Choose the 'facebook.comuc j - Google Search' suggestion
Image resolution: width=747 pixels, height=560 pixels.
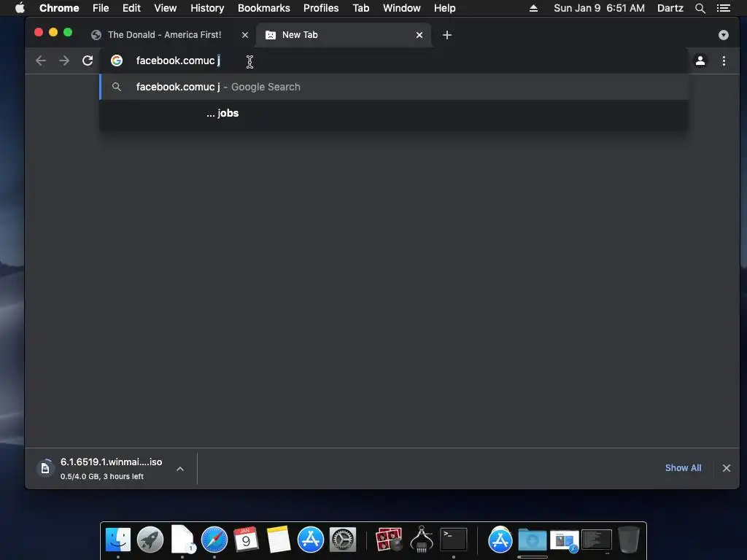point(394,87)
